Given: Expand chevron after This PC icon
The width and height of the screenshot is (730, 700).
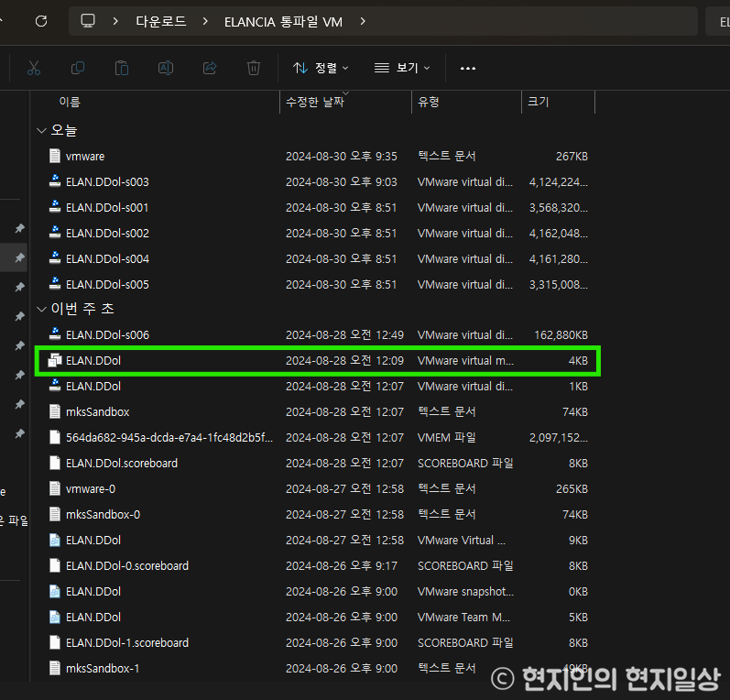Looking at the screenshot, I should (x=115, y=21).
